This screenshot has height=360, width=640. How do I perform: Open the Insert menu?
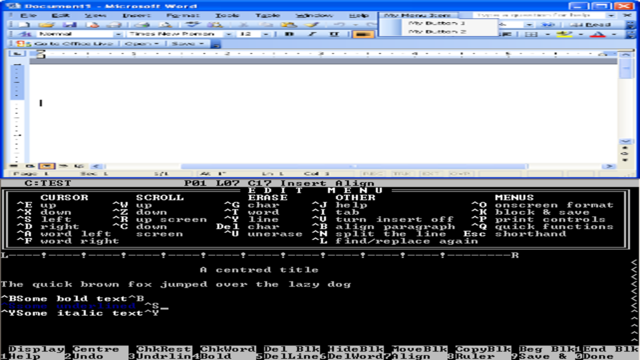(x=136, y=15)
